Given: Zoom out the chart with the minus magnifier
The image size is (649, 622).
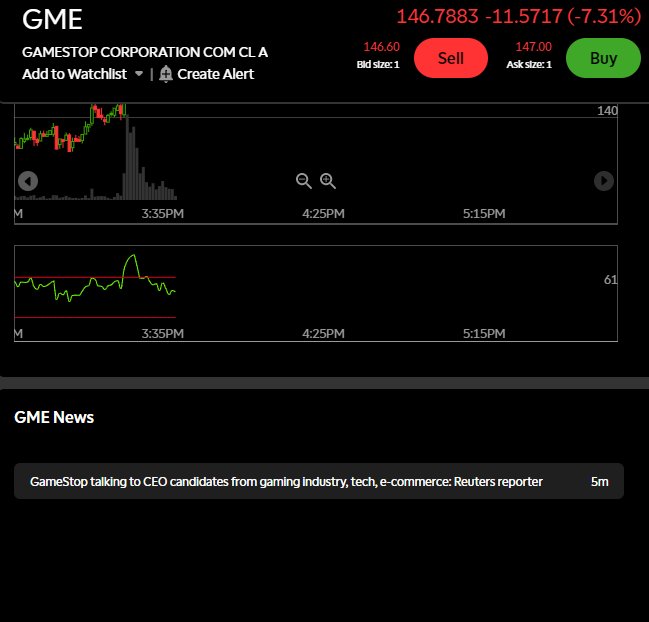Looking at the screenshot, I should click(304, 181).
